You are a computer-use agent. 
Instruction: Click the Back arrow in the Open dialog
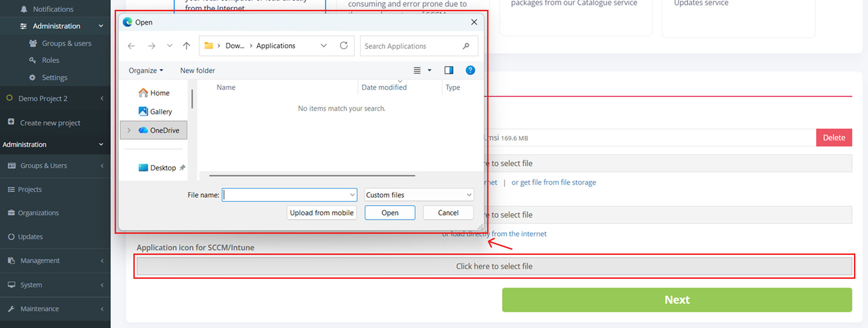[131, 45]
